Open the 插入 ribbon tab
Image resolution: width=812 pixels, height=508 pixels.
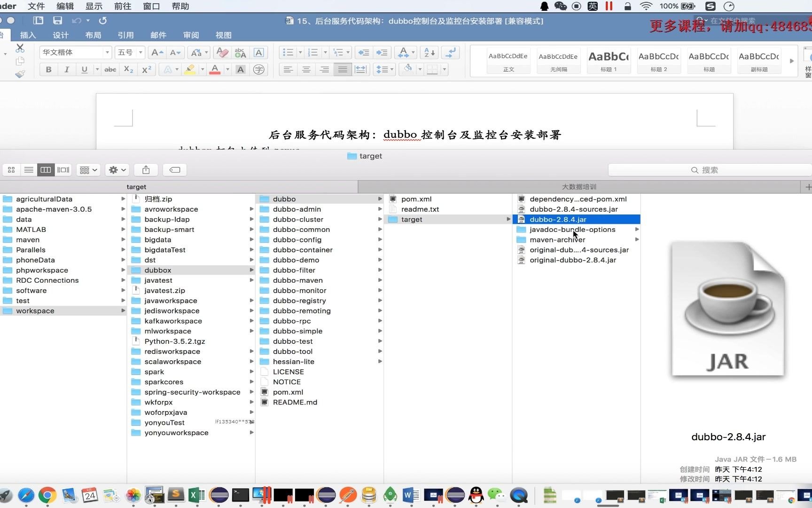28,35
